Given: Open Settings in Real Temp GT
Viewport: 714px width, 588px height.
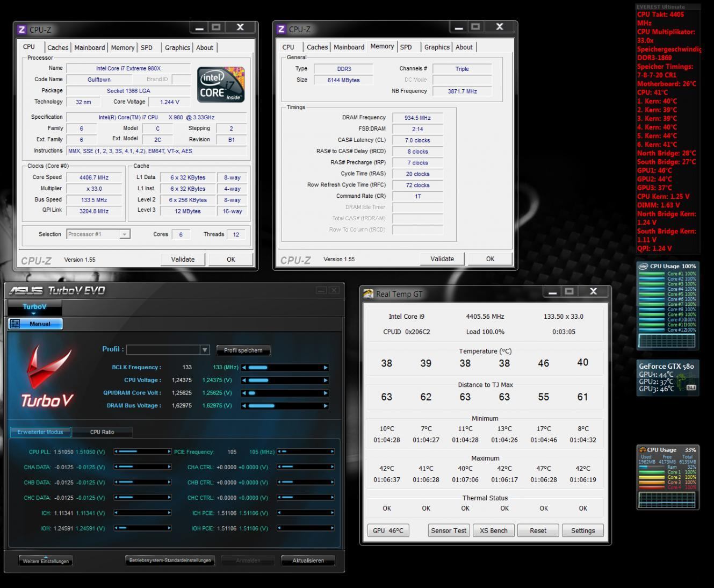Looking at the screenshot, I should (x=583, y=530).
